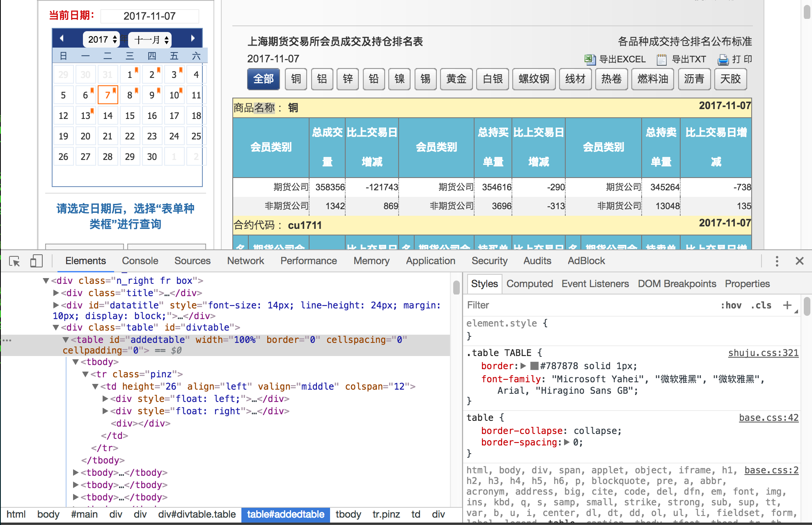Screen dimensions: 812x525
Task: Click tr.pinz in DOM breadcrumb
Action: 386,514
